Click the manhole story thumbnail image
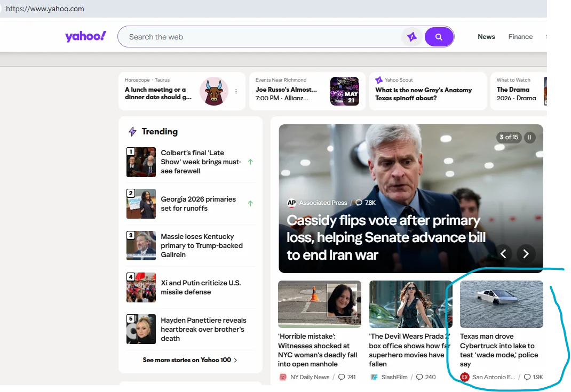Viewport: 571px width, 392px height. (x=320, y=305)
